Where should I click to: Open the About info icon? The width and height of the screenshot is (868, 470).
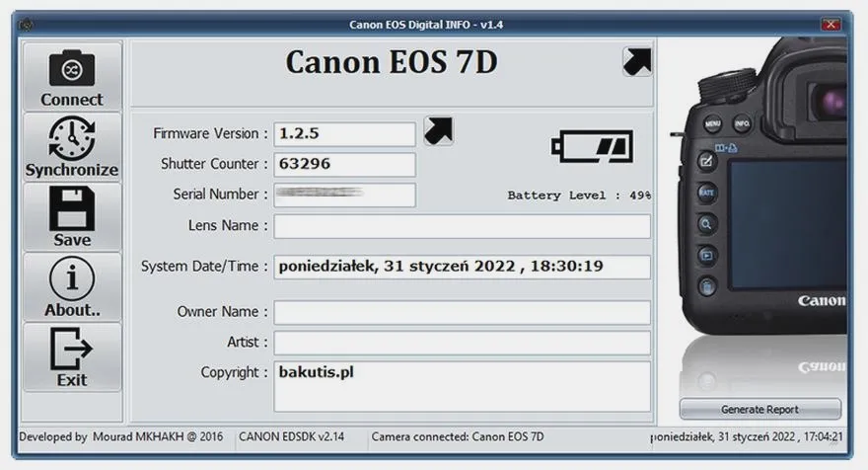click(72, 278)
